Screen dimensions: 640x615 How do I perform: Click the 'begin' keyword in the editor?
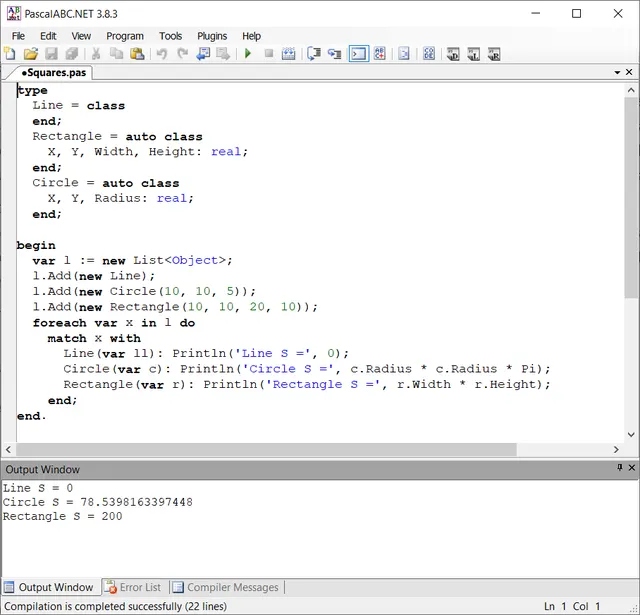click(x=36, y=245)
